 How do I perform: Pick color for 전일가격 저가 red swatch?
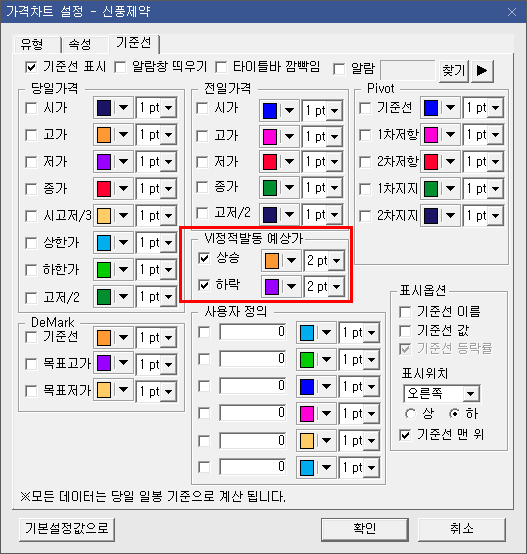[270, 162]
